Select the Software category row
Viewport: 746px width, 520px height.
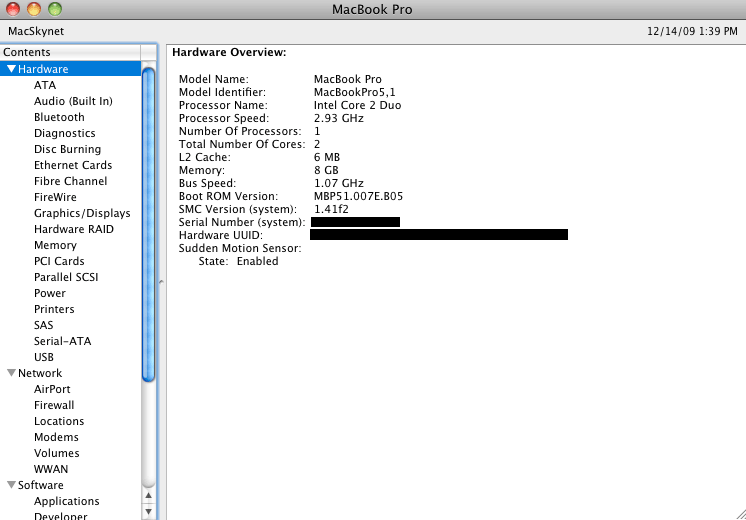[70, 485]
